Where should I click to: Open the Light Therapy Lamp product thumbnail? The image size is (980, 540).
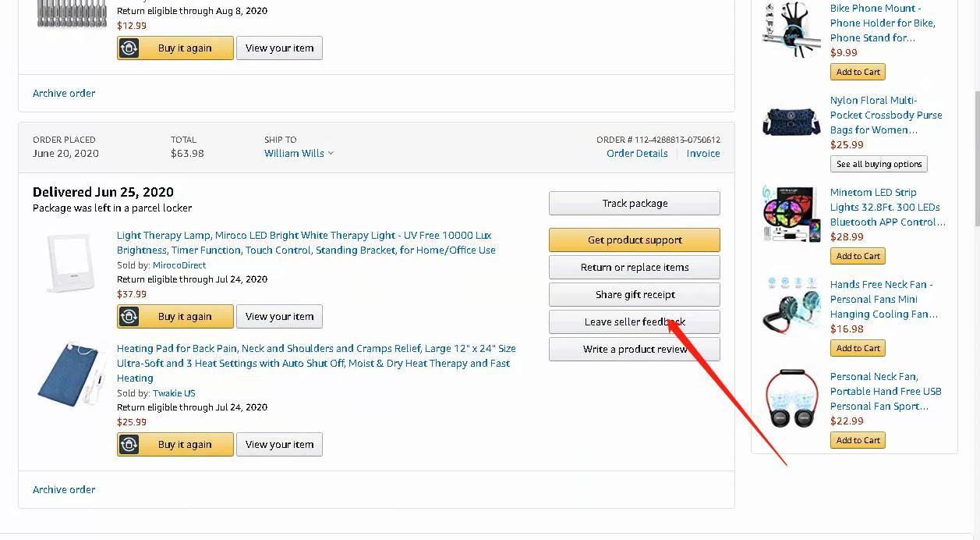coord(71,263)
